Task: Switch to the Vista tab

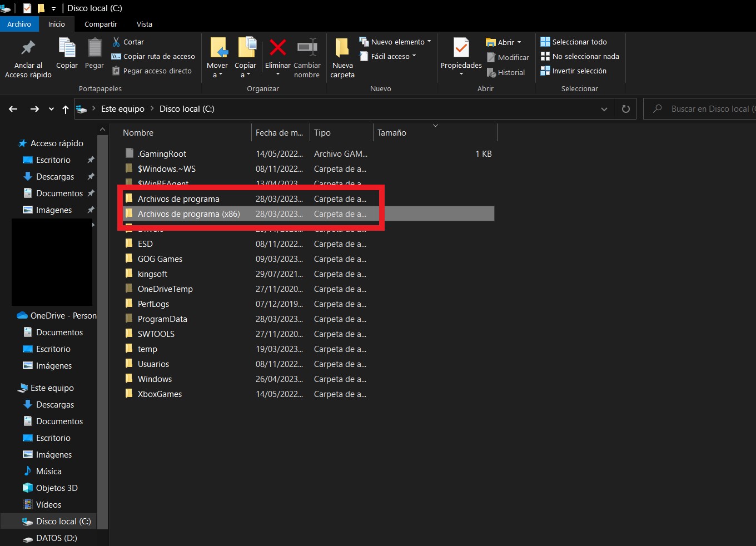Action: click(145, 24)
